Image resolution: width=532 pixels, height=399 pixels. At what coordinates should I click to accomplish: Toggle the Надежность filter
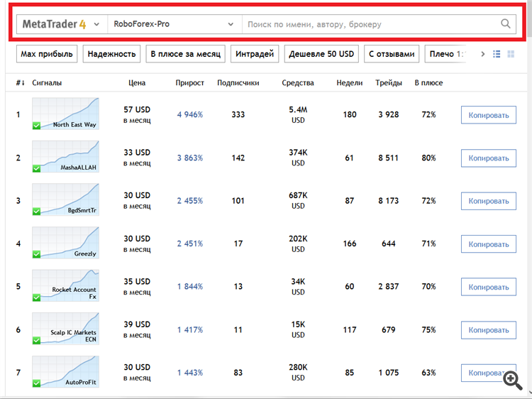click(112, 54)
